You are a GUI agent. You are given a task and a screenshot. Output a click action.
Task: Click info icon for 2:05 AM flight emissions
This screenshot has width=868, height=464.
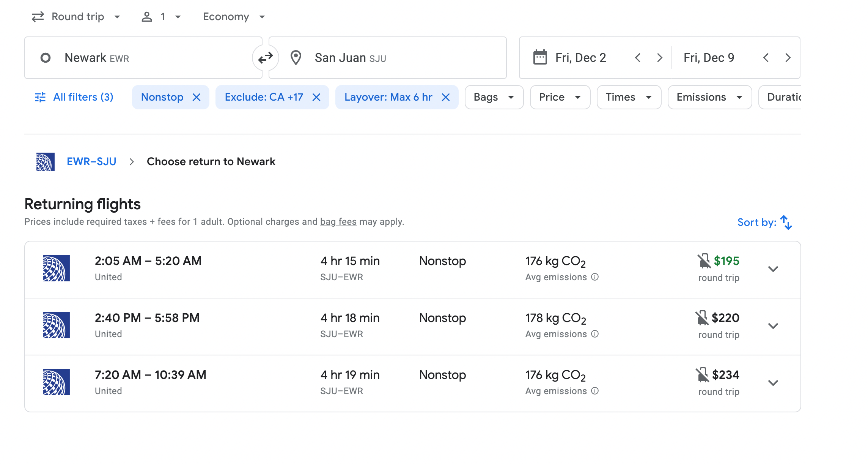(x=595, y=277)
